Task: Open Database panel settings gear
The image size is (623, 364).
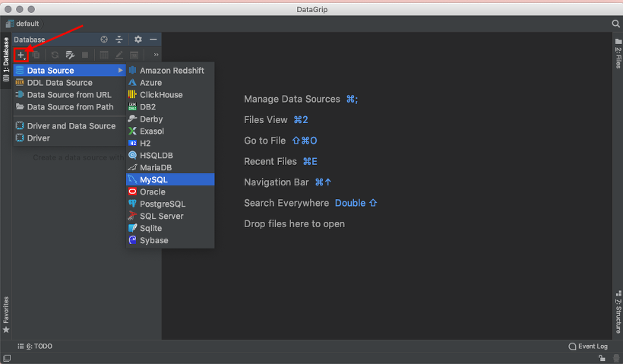Action: pos(138,40)
